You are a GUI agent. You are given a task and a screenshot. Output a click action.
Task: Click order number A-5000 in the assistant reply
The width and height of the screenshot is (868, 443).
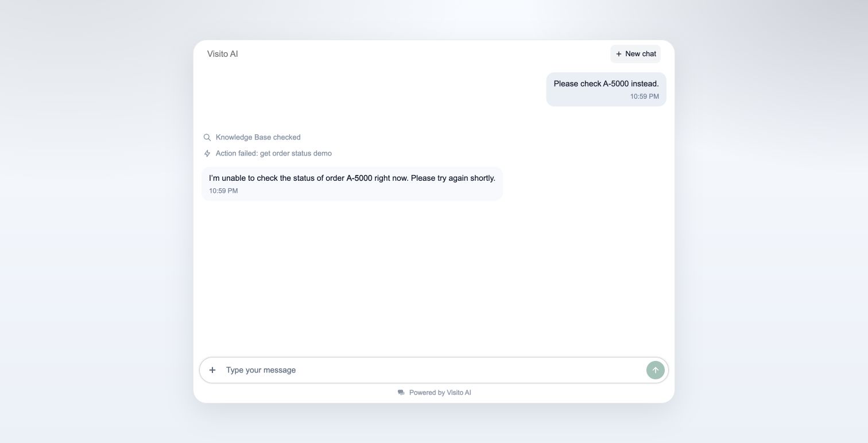[359, 178]
